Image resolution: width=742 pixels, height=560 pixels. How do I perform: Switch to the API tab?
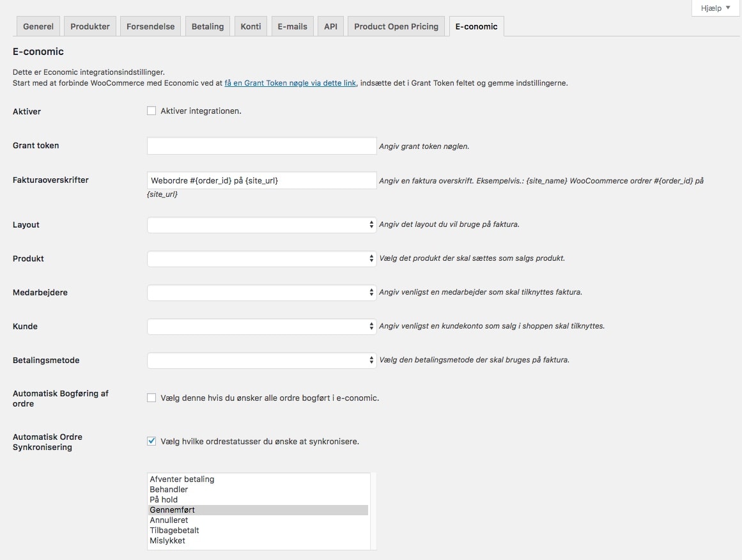pyautogui.click(x=331, y=26)
